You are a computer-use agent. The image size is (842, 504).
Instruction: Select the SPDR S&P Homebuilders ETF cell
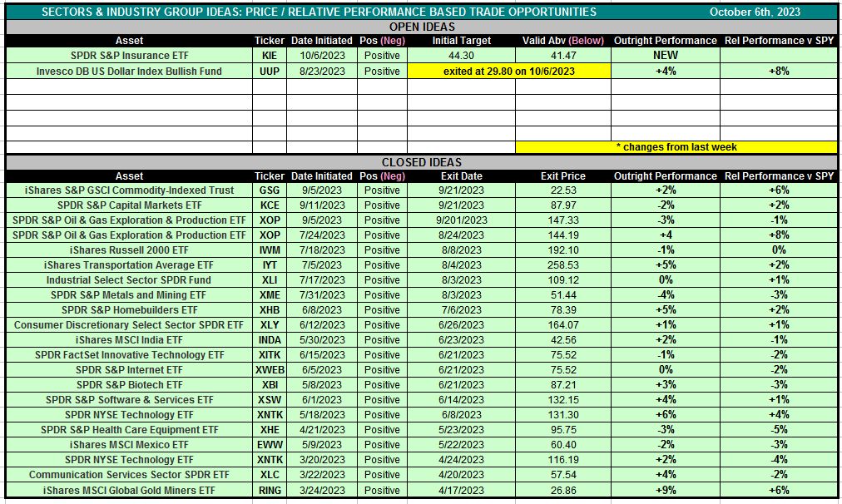point(129,310)
